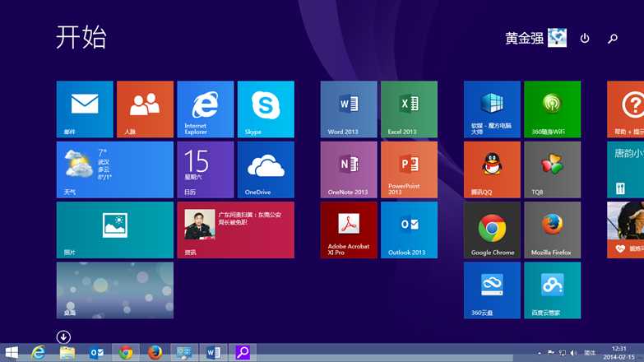Launch Internet Explorer tile

pyautogui.click(x=206, y=109)
